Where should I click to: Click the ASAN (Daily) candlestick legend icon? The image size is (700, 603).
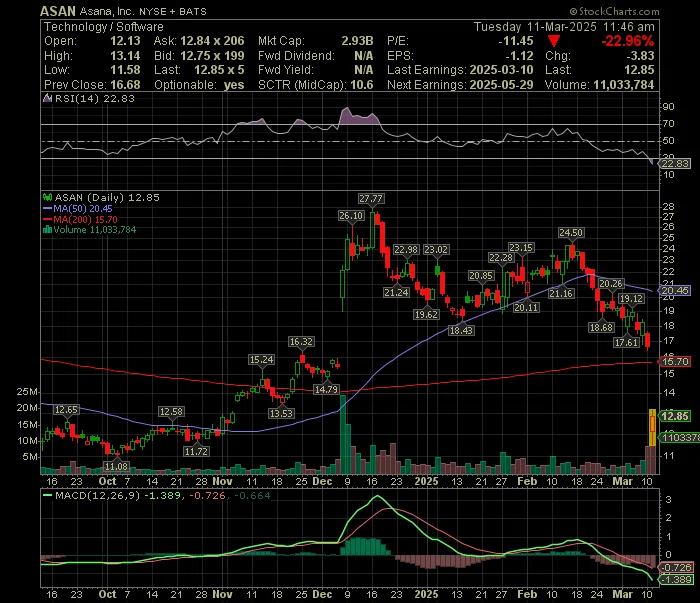coord(47,197)
